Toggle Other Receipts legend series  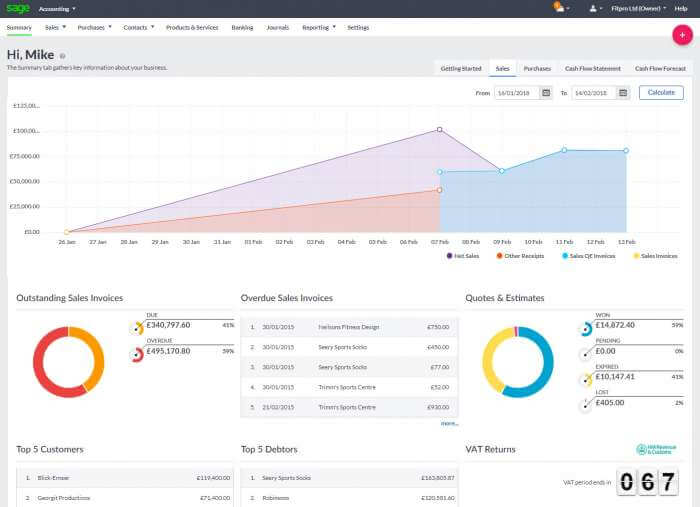[x=520, y=256]
